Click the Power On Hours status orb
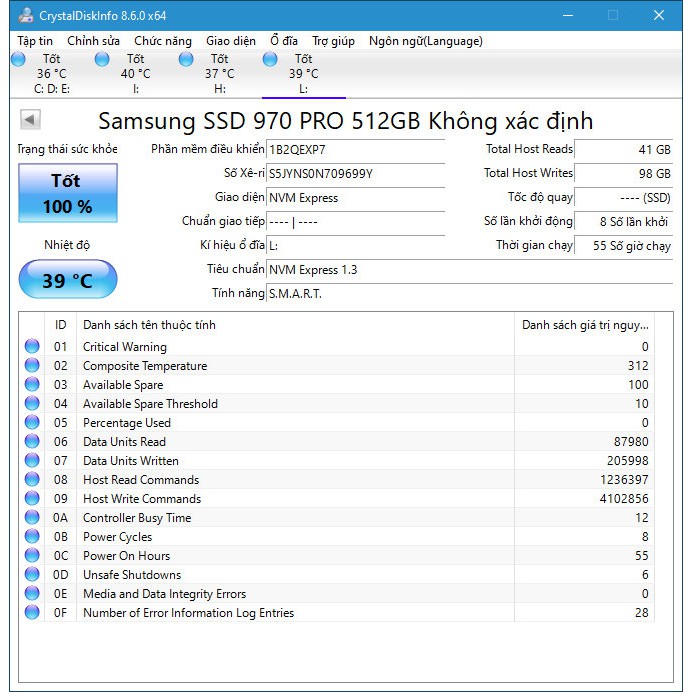 32,555
